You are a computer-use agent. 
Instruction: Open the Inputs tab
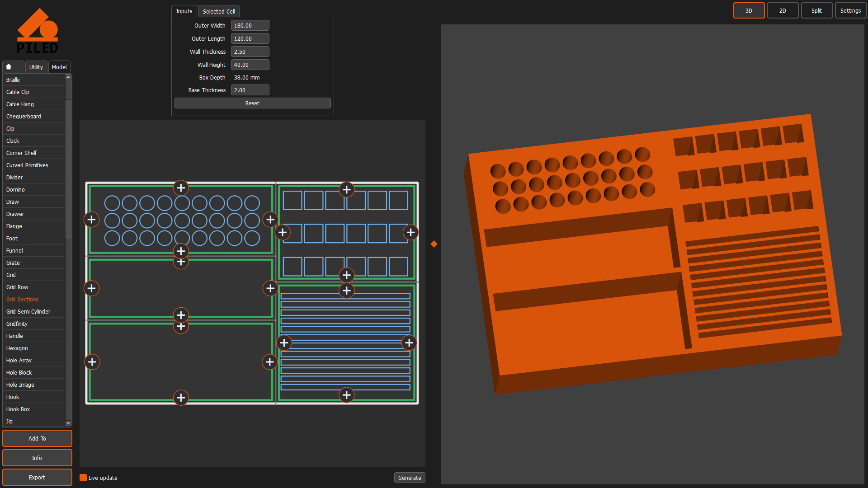[184, 11]
